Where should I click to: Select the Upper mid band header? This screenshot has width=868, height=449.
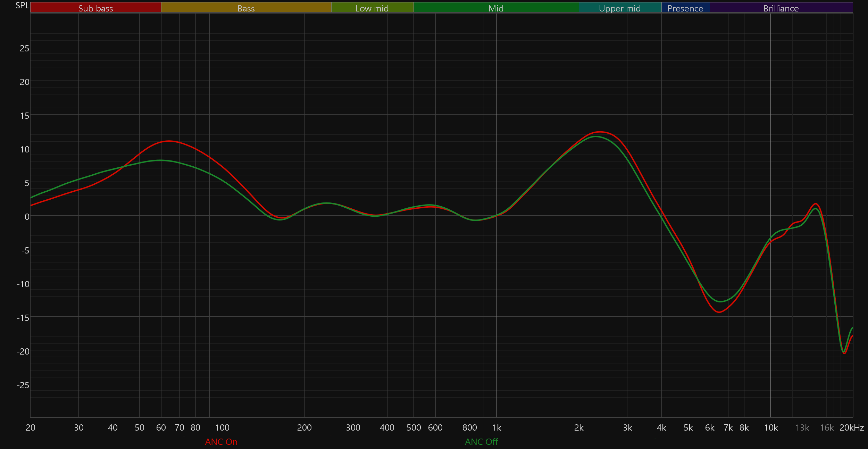620,8
